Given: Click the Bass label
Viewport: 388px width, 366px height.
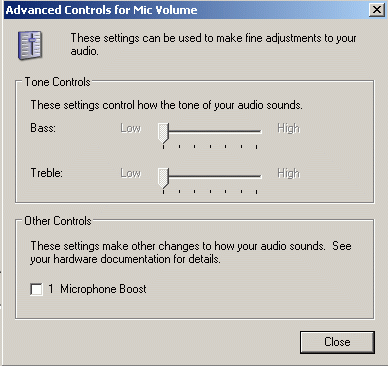Looking at the screenshot, I should [x=43, y=128].
